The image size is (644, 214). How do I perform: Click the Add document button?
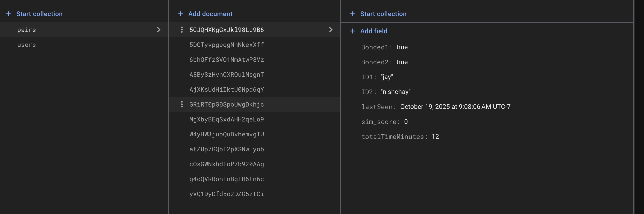point(210,14)
